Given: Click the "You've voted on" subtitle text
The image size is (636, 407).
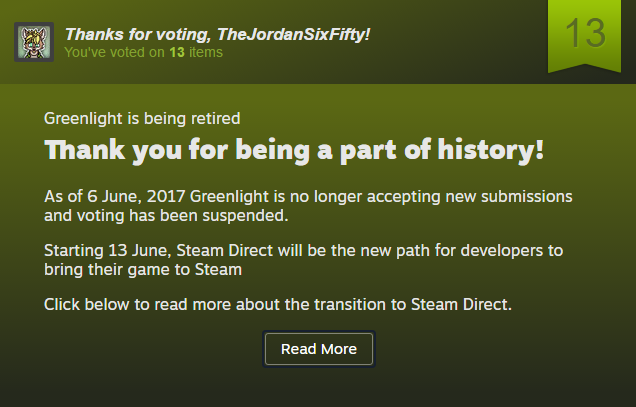Looking at the screenshot, I should [x=115, y=52].
